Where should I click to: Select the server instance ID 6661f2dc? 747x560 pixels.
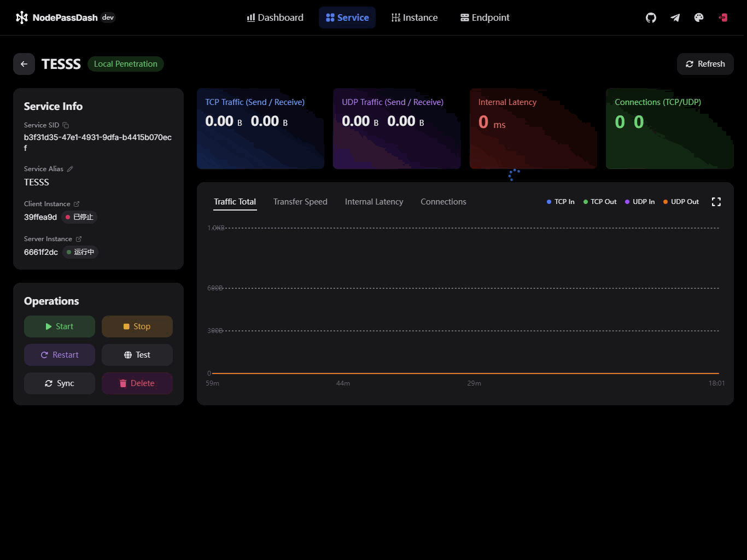41,252
